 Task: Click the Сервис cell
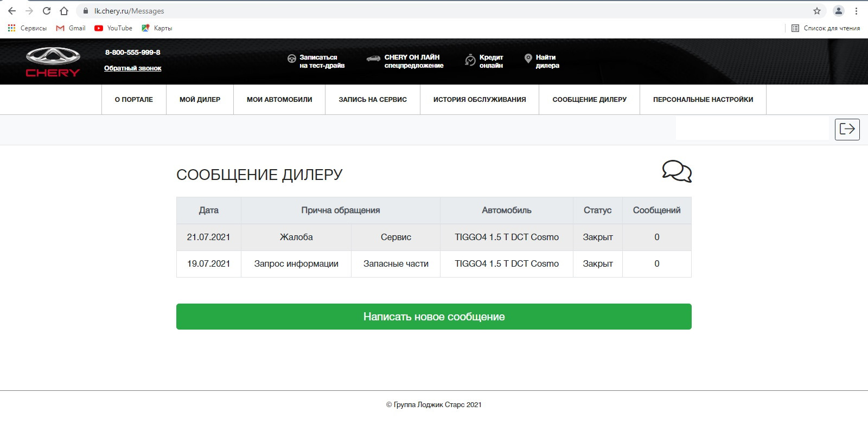(396, 237)
